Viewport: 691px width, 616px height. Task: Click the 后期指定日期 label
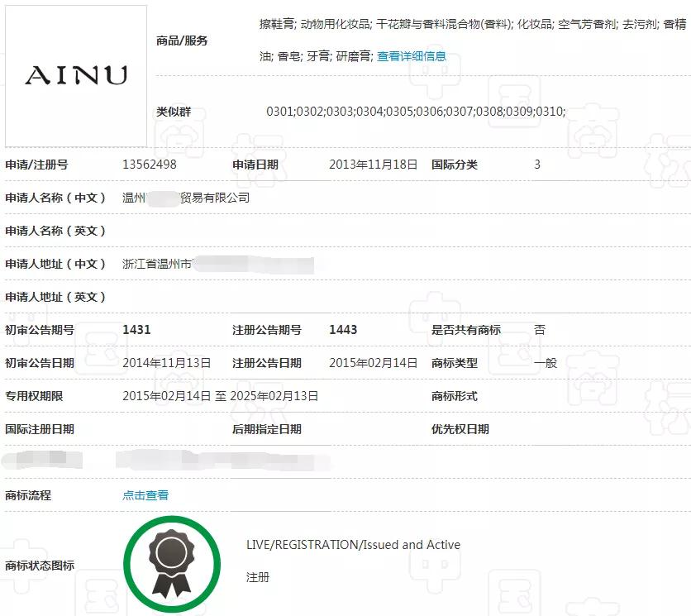coord(267,429)
